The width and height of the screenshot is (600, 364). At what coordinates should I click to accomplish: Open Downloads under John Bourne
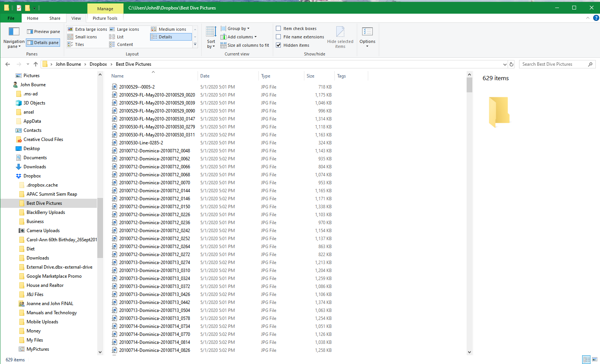35,167
